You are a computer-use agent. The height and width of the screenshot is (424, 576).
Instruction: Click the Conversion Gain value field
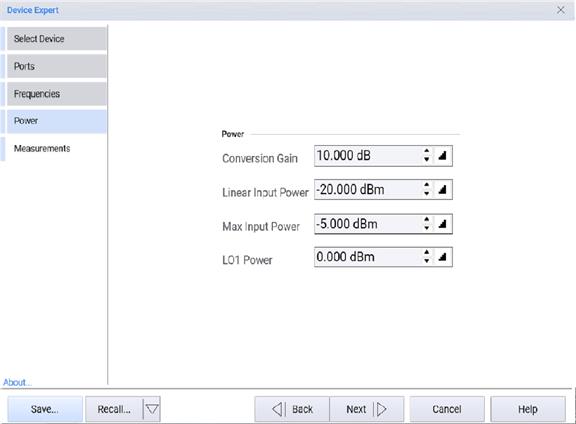click(x=368, y=156)
